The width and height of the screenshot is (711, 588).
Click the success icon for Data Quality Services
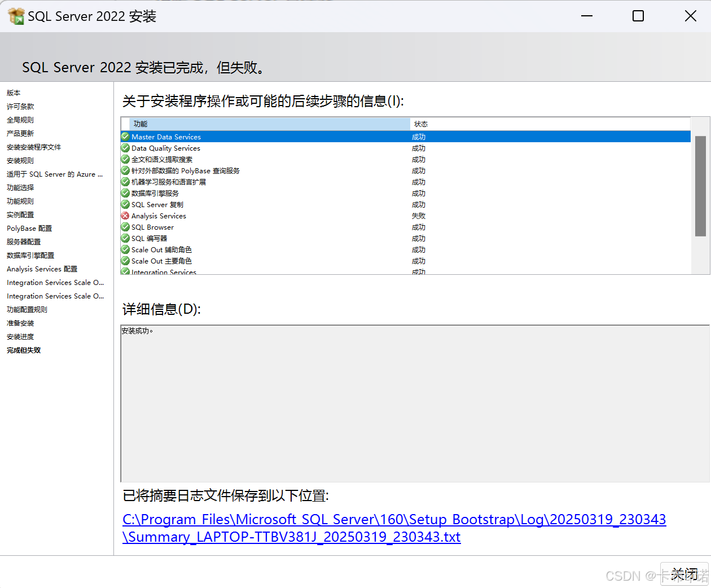click(x=125, y=148)
